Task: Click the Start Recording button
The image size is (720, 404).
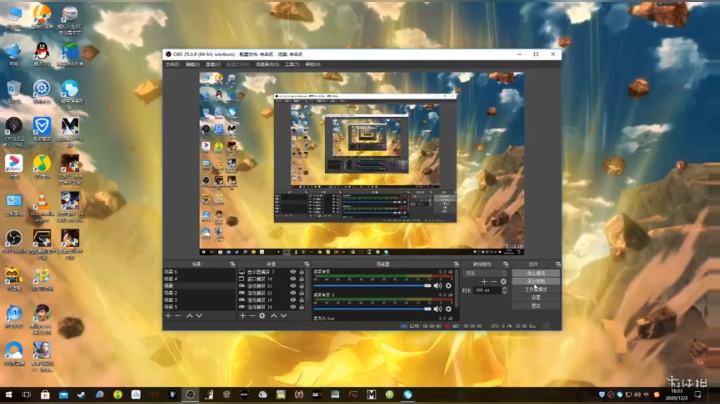Action: point(536,281)
